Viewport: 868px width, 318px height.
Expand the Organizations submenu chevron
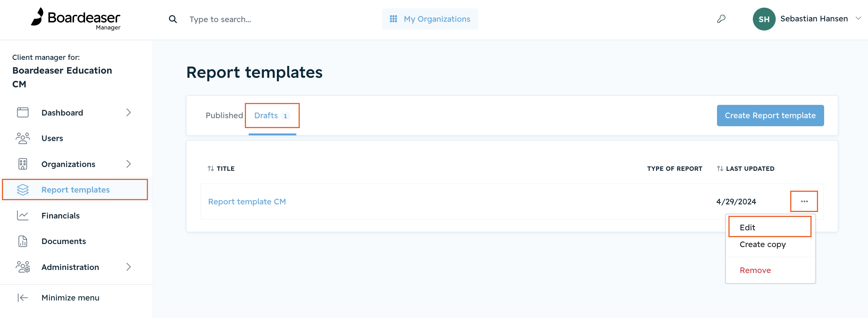point(129,164)
